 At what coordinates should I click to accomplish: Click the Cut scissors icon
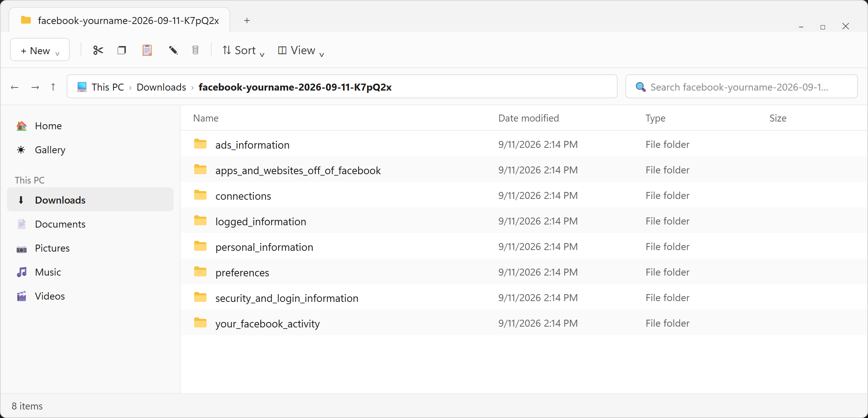98,50
